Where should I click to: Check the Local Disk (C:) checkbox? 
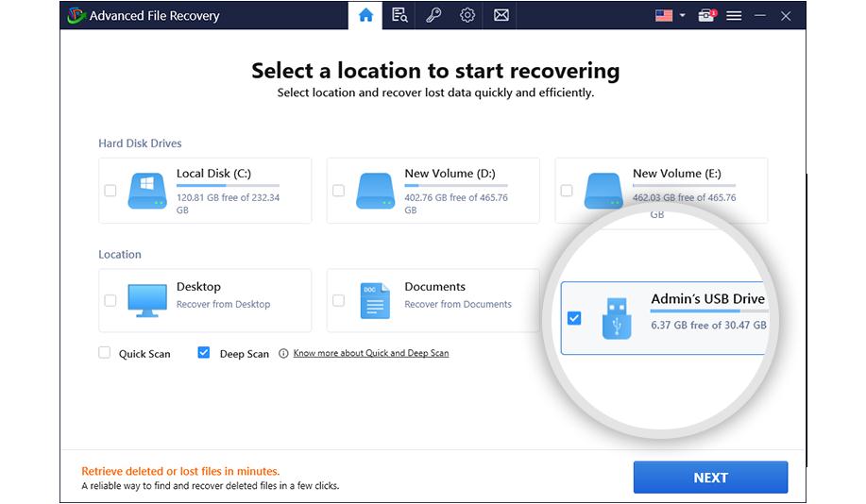(110, 191)
